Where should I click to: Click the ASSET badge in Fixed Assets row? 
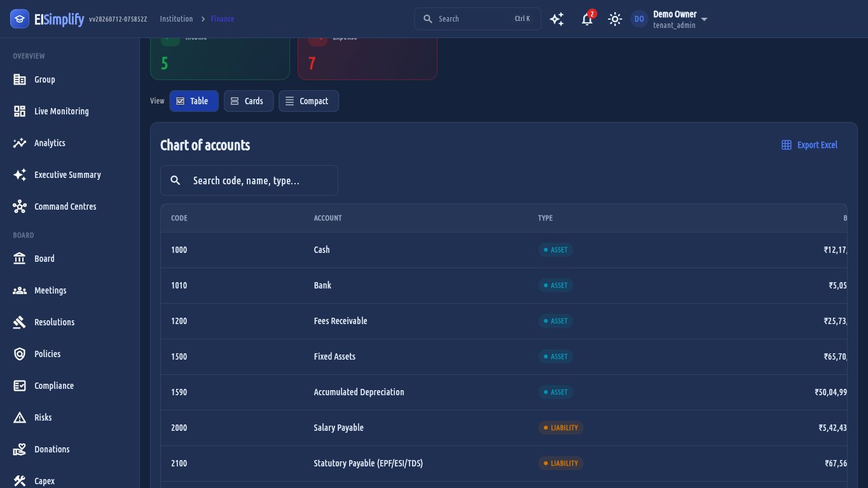pyautogui.click(x=556, y=356)
